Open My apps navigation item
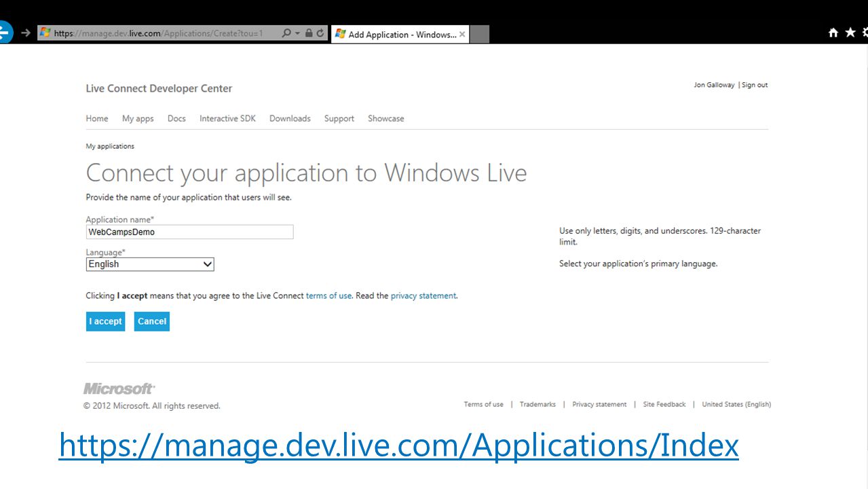 (138, 118)
